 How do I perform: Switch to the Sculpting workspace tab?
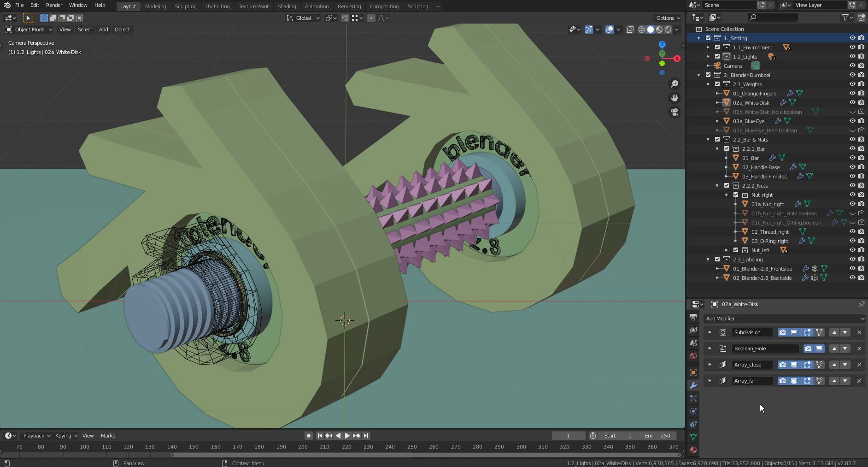pyautogui.click(x=185, y=6)
